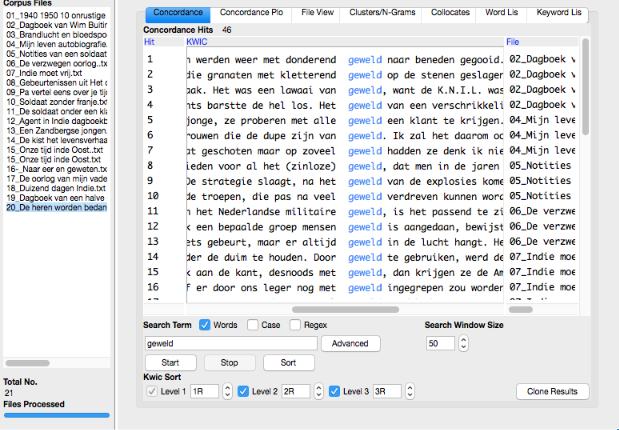Click the horizontal scrollbar under KWIC column
619x430 pixels.
point(345,310)
